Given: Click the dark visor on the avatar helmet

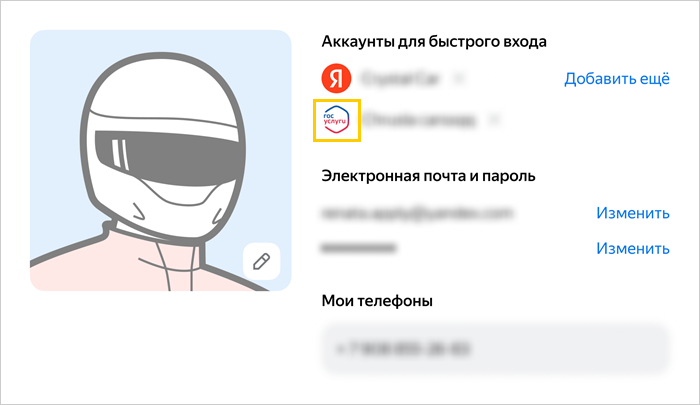Looking at the screenshot, I should [171, 157].
